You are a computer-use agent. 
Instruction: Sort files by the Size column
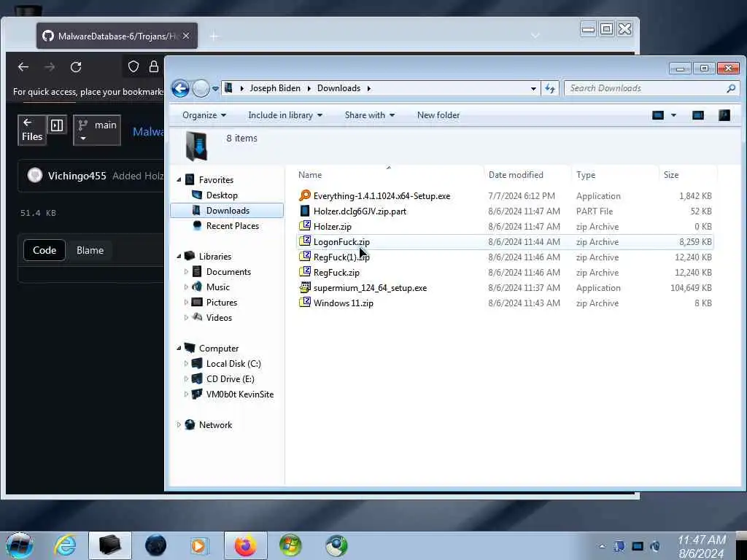pos(671,175)
